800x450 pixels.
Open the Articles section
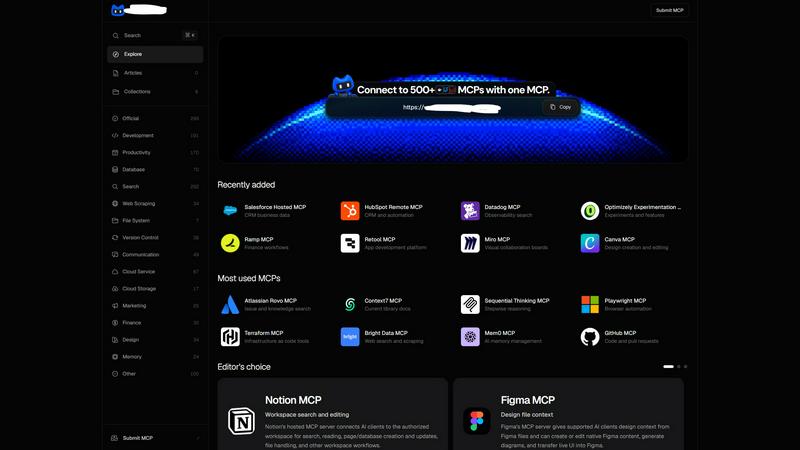pyautogui.click(x=155, y=73)
